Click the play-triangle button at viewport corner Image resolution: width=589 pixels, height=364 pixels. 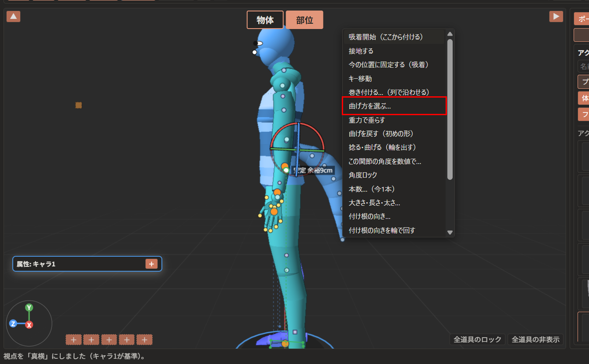coord(556,16)
